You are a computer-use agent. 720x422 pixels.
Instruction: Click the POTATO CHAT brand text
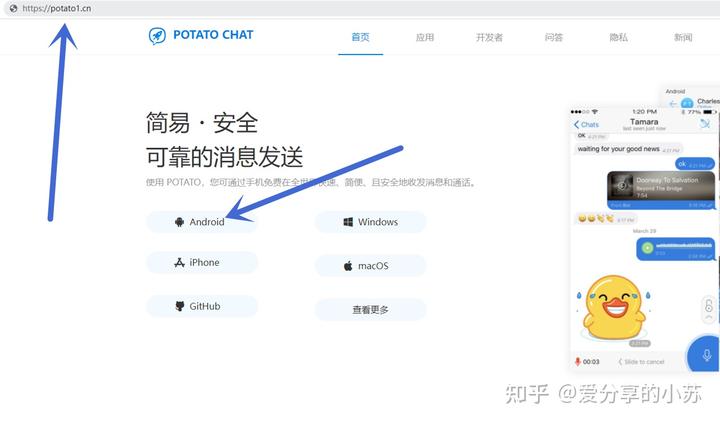213,35
